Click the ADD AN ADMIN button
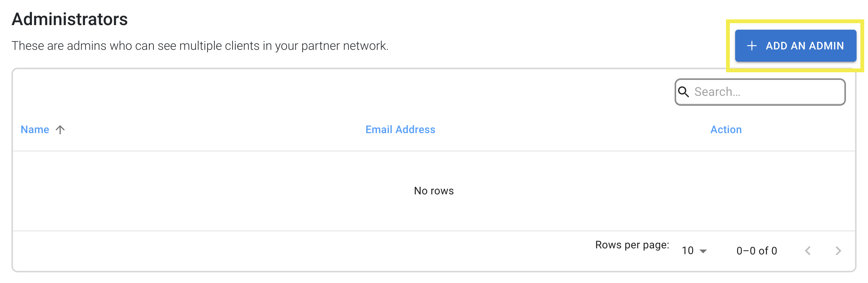This screenshot has width=868, height=283. (796, 46)
